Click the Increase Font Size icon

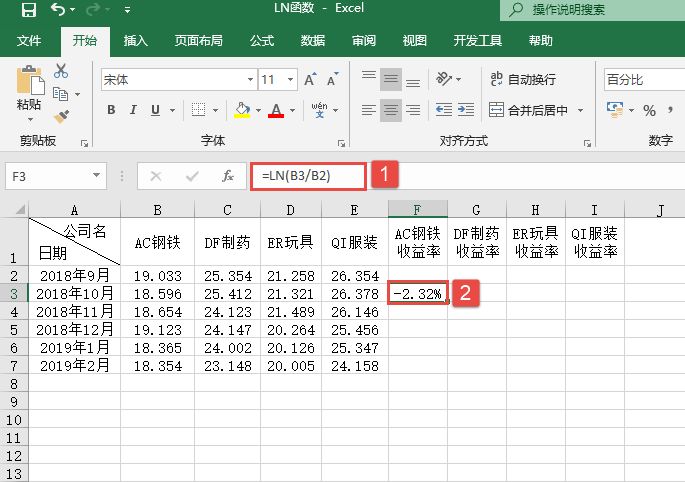point(309,79)
